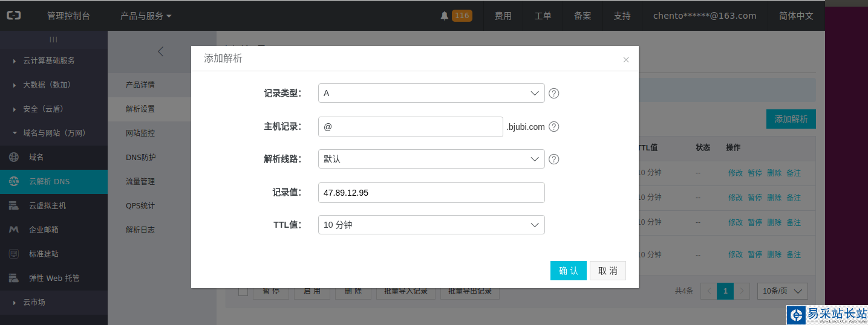Expand 云计算基础服务 in sidebar
868x325 pixels.
click(x=48, y=60)
